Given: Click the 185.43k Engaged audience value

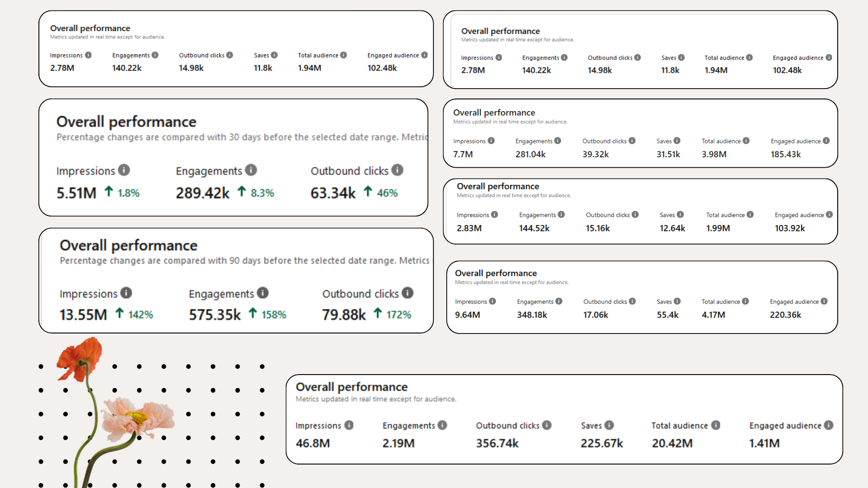Looking at the screenshot, I should click(786, 154).
